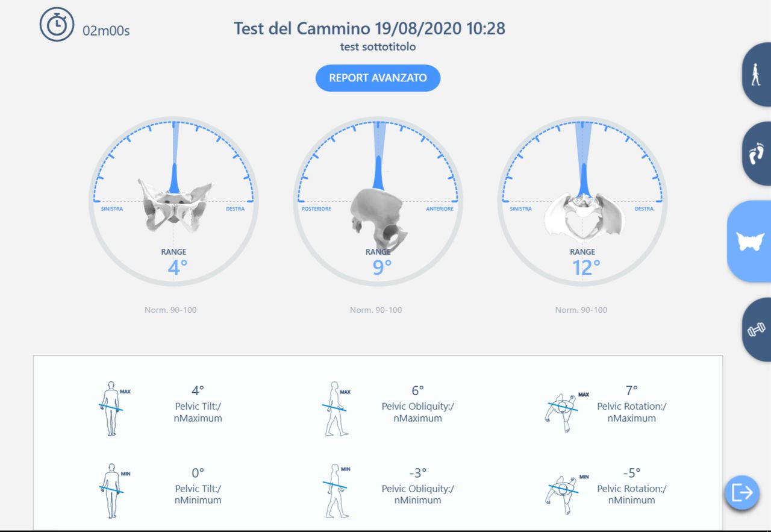Open the footprints side tab
Viewport: 771px width, 532px height.
(x=756, y=154)
